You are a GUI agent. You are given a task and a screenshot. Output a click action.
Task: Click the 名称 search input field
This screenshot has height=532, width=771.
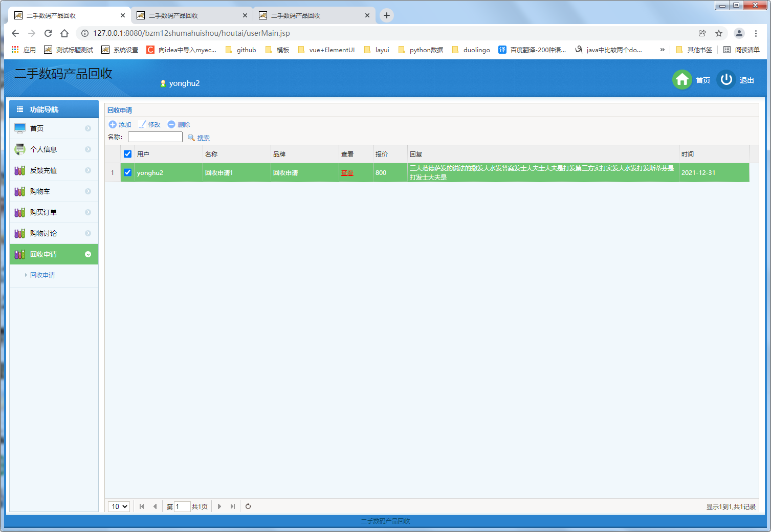coord(155,137)
